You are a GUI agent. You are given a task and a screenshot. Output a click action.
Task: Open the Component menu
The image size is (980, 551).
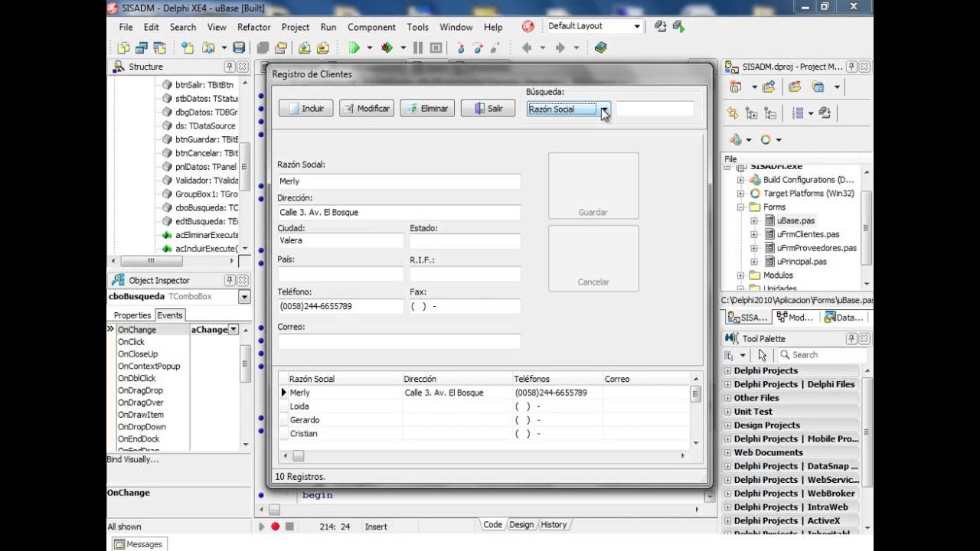[371, 27]
